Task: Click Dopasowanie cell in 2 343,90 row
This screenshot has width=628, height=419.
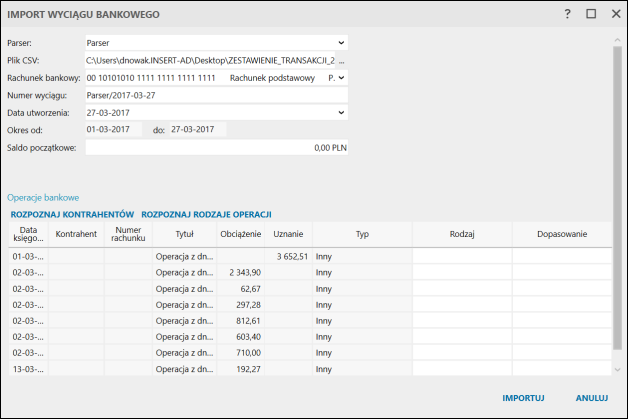Action: coord(562,272)
